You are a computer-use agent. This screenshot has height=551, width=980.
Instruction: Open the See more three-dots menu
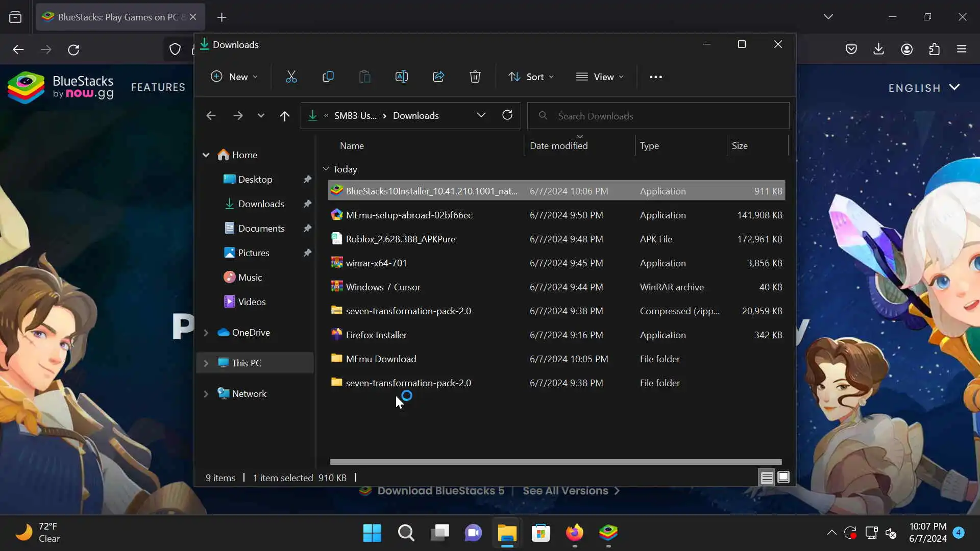click(x=655, y=77)
